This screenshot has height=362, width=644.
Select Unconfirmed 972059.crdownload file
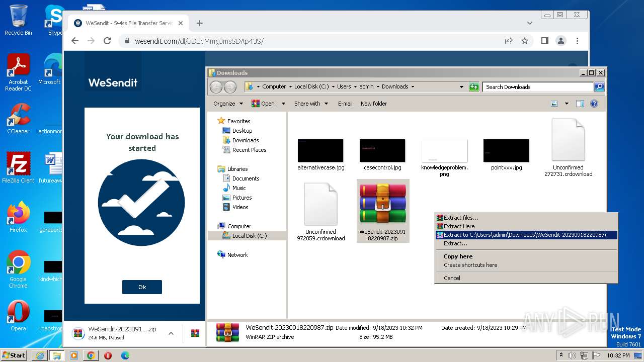coord(320,205)
